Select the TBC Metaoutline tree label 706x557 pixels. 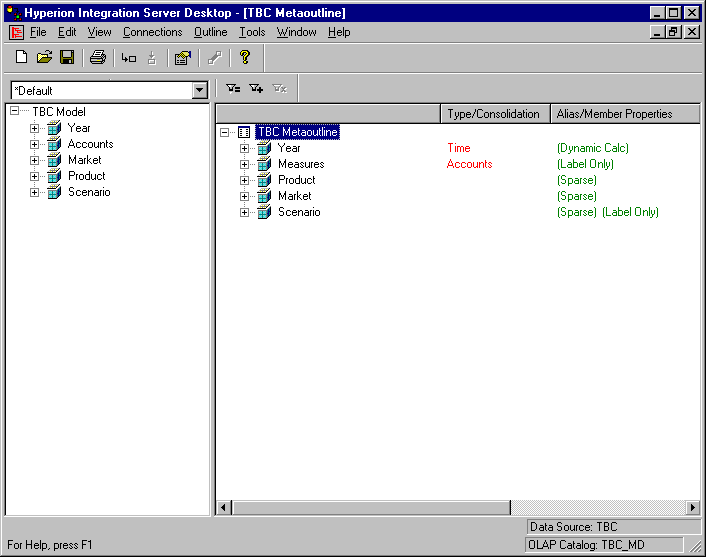pos(298,132)
